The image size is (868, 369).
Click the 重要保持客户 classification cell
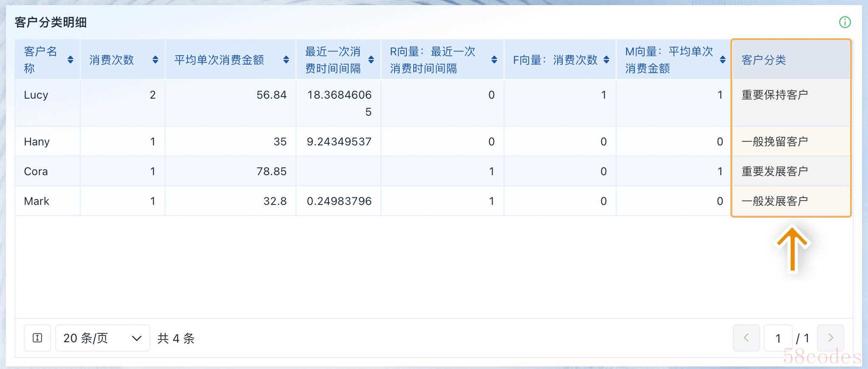click(x=775, y=95)
